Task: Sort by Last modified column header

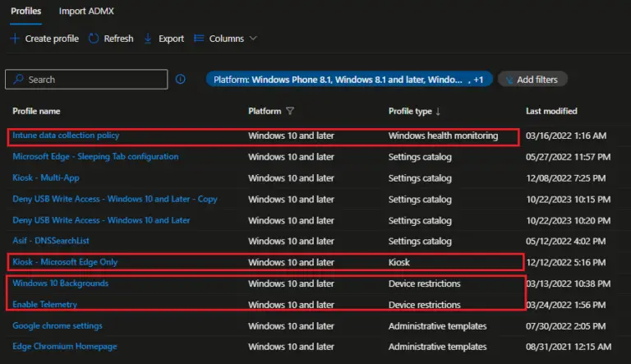Action: point(551,111)
